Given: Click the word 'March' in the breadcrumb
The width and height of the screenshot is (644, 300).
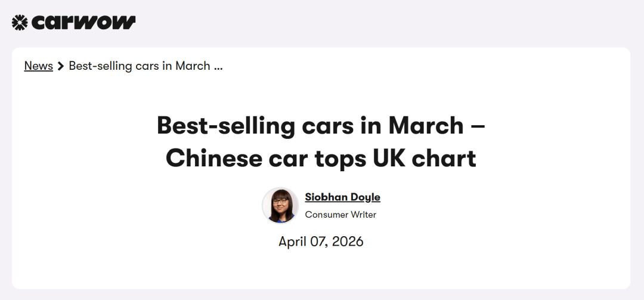Looking at the screenshot, I should click(x=193, y=66).
